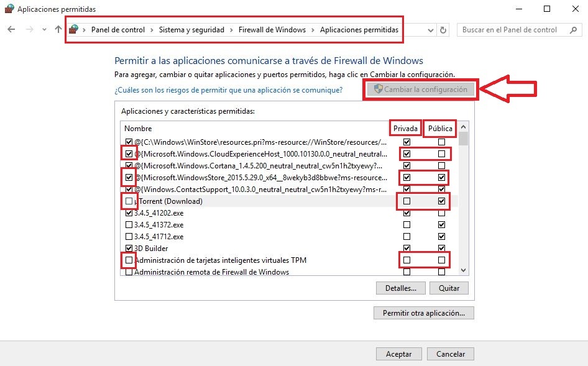Toggle 3.4.5_41372.exe name checkbox
Viewport: 588px width, 366px height.
129,224
